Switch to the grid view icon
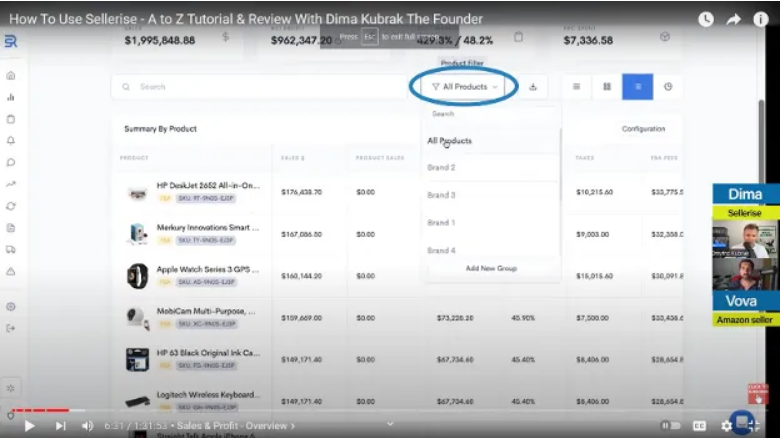Image resolution: width=780 pixels, height=438 pixels. coord(607,87)
